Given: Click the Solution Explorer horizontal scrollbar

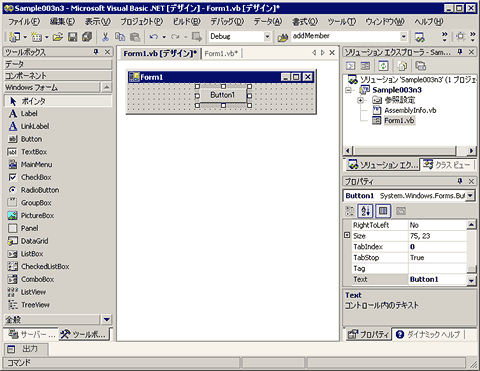Looking at the screenshot, I should pyautogui.click(x=409, y=151).
